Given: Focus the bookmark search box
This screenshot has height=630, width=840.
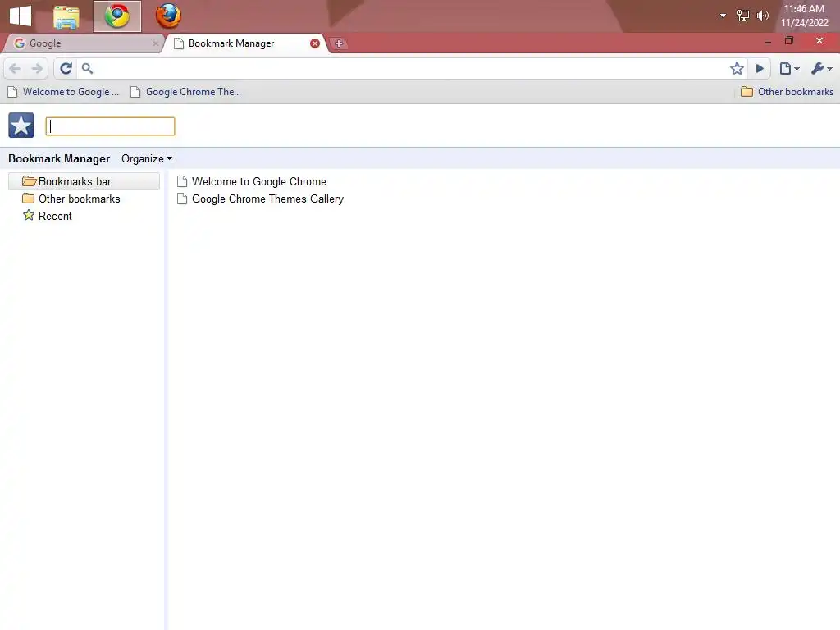Looking at the screenshot, I should click(x=111, y=126).
